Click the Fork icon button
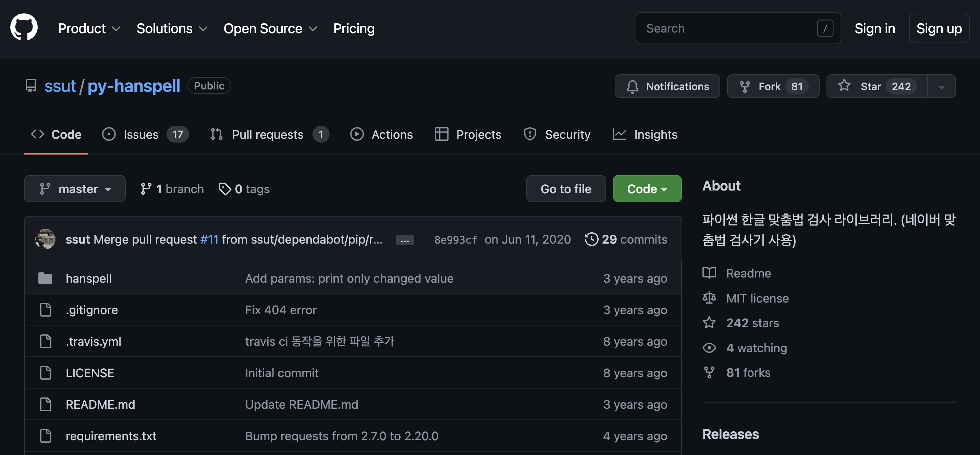Screen dimensions: 980x455 (745, 86)
